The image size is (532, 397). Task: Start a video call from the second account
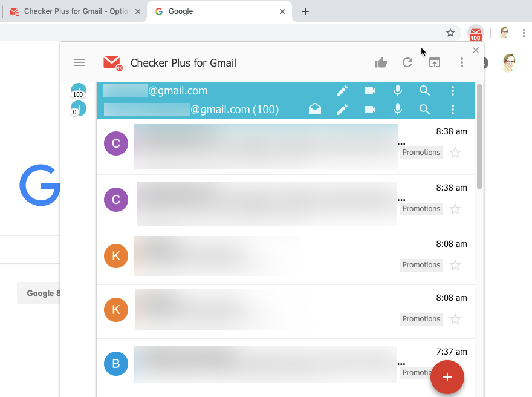click(369, 110)
